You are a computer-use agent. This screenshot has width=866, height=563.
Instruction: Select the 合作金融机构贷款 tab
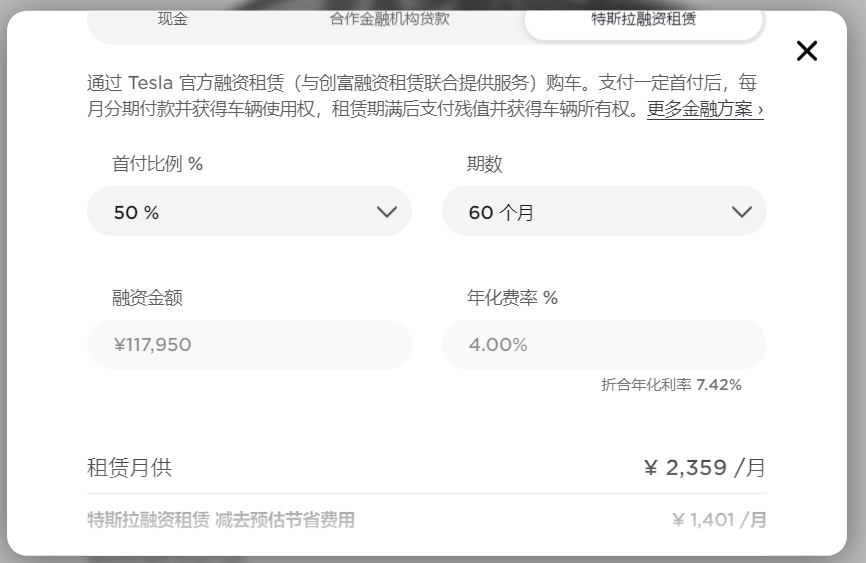[389, 19]
